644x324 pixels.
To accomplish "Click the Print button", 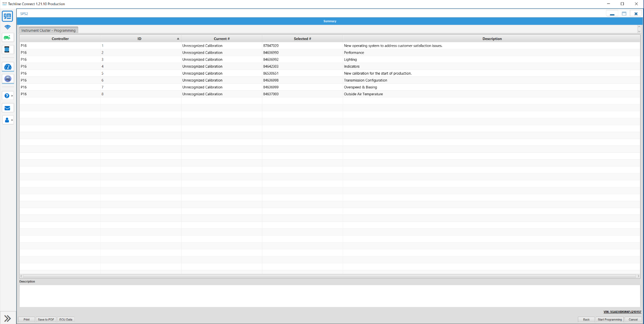I will 27,319.
